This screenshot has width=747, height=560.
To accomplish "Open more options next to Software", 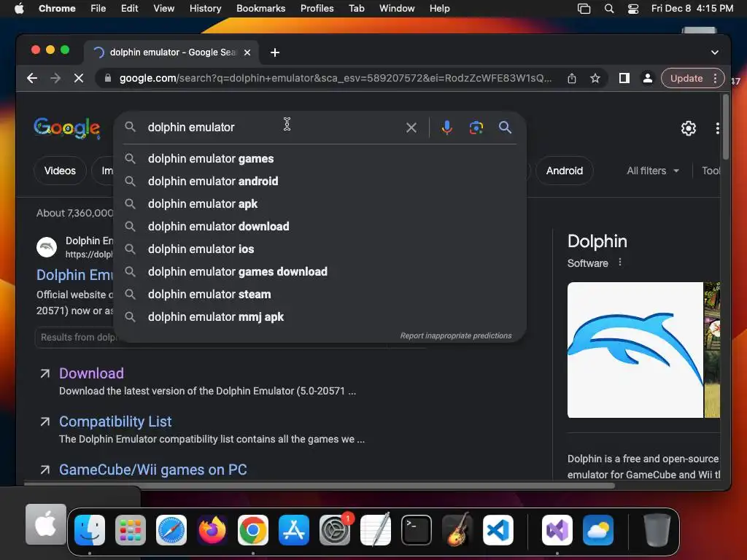I will pos(620,262).
